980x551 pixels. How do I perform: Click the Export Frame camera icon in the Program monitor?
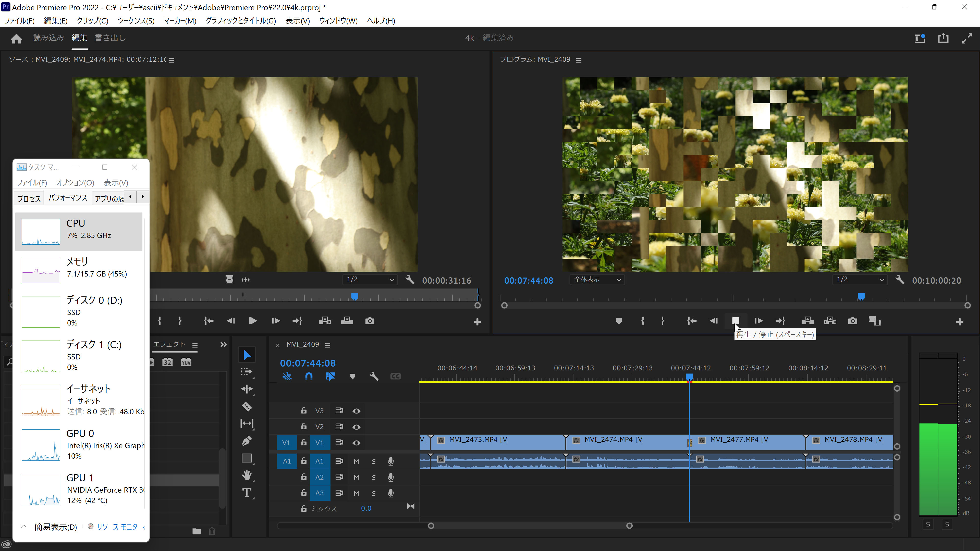[x=853, y=321]
